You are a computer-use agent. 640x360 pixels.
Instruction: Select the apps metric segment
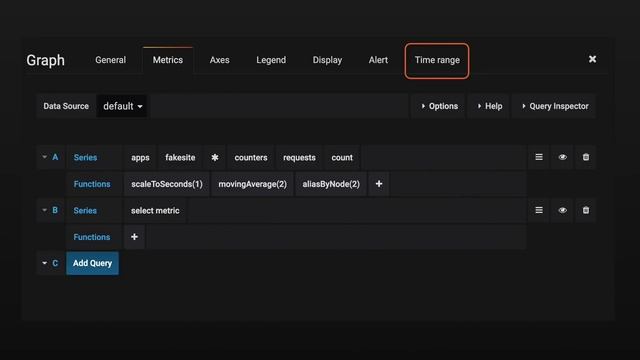click(x=140, y=158)
